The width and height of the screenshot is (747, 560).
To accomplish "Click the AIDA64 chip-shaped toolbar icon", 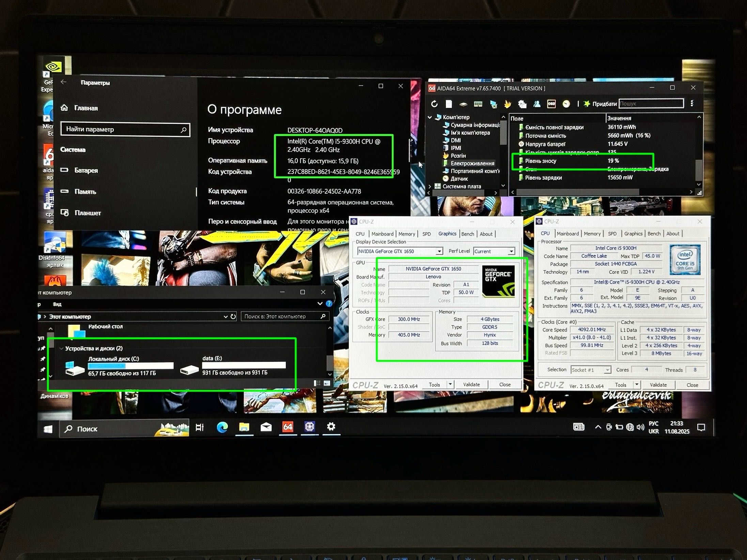I will click(x=463, y=104).
